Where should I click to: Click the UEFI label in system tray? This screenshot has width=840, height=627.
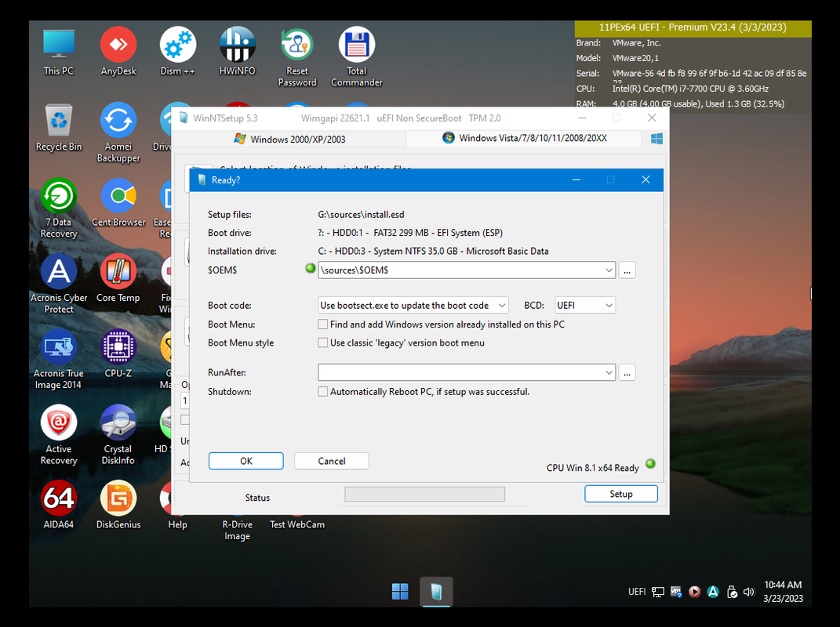[x=636, y=592]
